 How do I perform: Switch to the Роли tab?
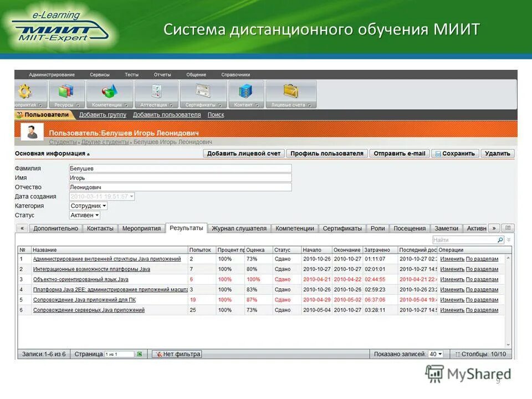pos(377,228)
